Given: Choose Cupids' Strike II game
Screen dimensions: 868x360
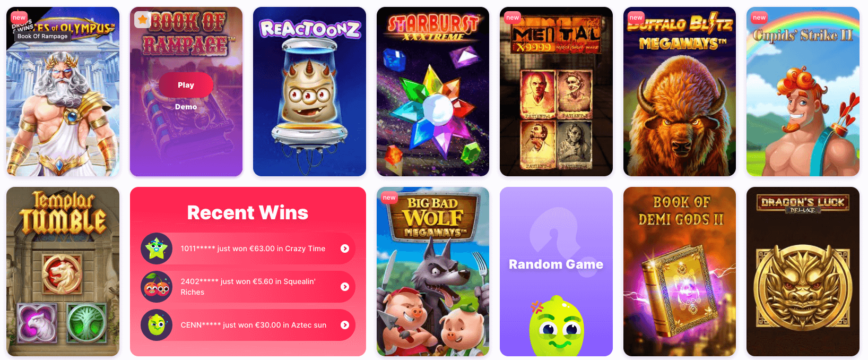Looking at the screenshot, I should 803,91.
